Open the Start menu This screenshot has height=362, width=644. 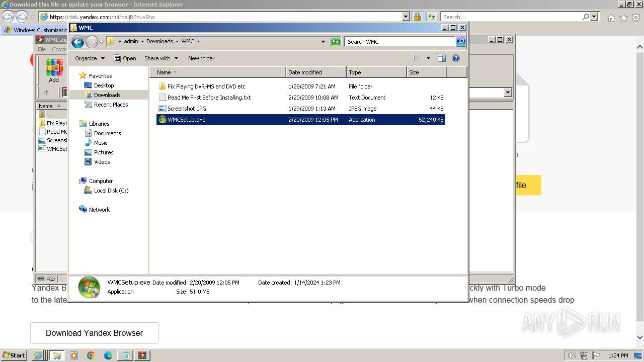coord(14,355)
